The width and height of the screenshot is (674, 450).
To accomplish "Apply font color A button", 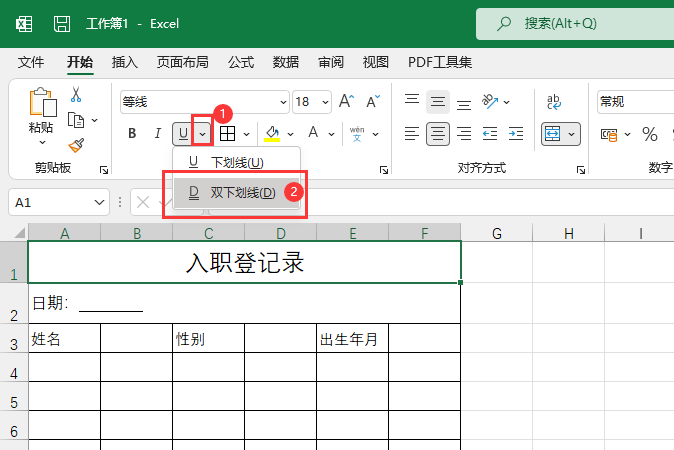I will 313,132.
